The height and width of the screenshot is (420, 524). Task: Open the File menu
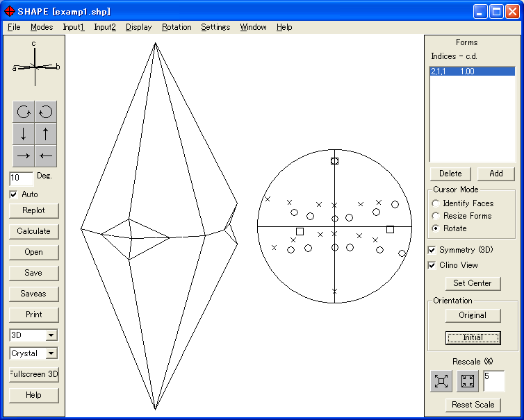tap(14, 27)
